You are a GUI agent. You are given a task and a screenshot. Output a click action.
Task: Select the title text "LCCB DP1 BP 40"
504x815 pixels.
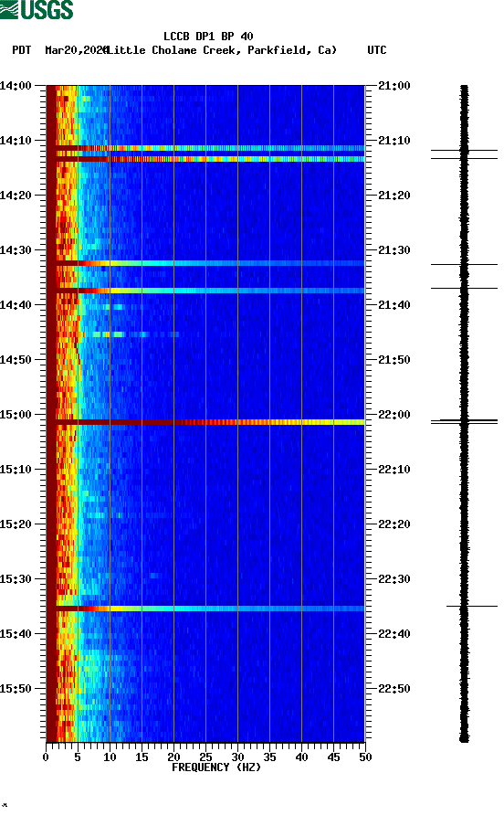(208, 37)
